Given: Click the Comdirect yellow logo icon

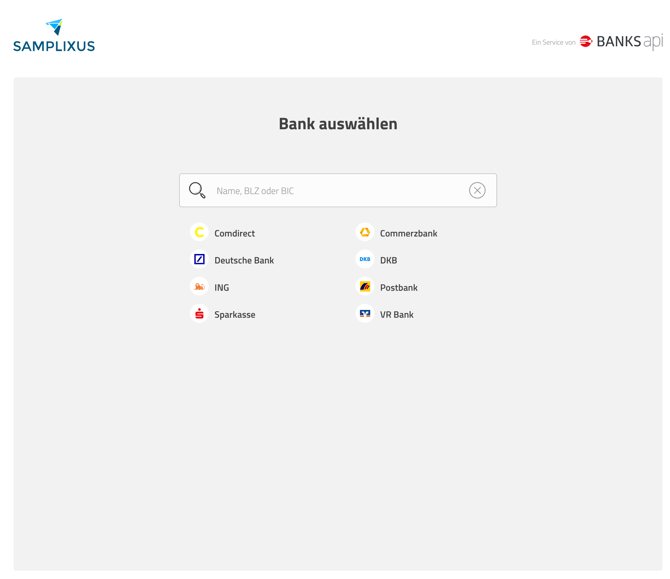Looking at the screenshot, I should [199, 232].
